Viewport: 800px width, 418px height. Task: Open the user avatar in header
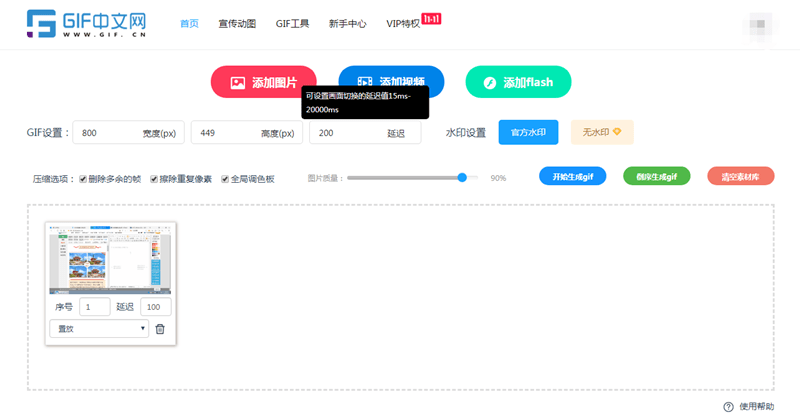coord(760,24)
